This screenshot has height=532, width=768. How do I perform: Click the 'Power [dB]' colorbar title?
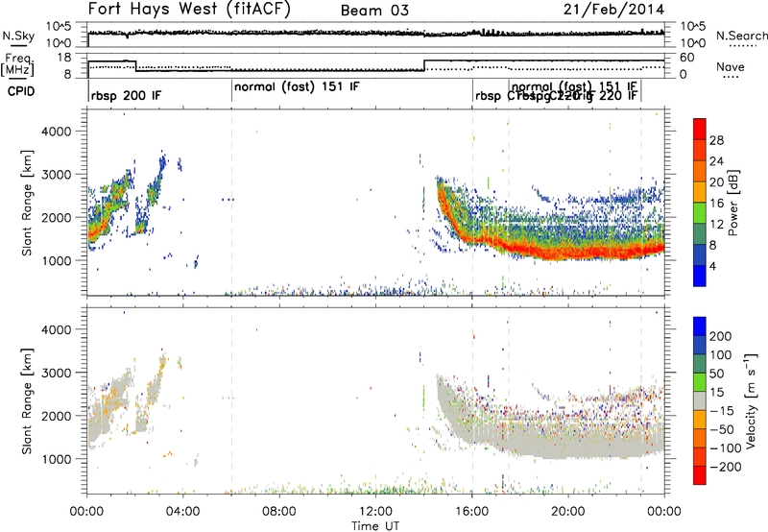pyautogui.click(x=733, y=203)
